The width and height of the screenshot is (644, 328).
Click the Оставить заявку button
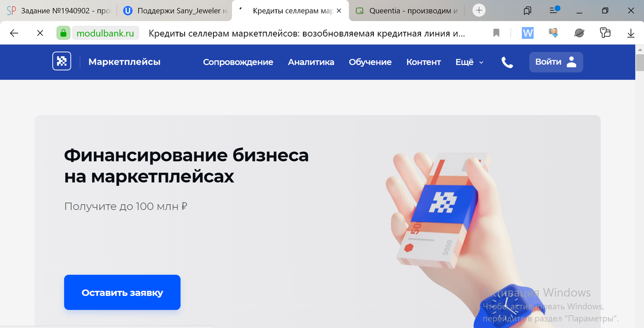pos(122,292)
